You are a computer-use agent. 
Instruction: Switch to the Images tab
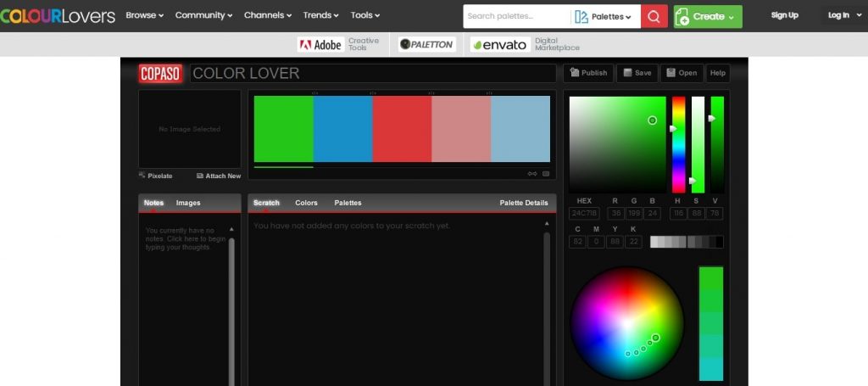point(188,203)
